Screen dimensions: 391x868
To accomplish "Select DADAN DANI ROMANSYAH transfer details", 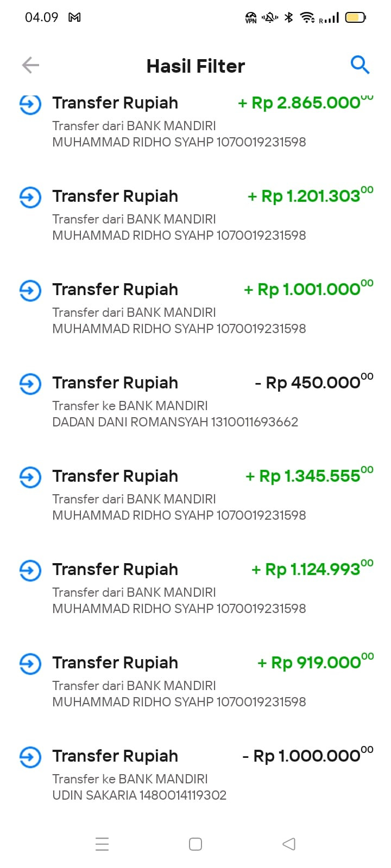I will (x=175, y=422).
